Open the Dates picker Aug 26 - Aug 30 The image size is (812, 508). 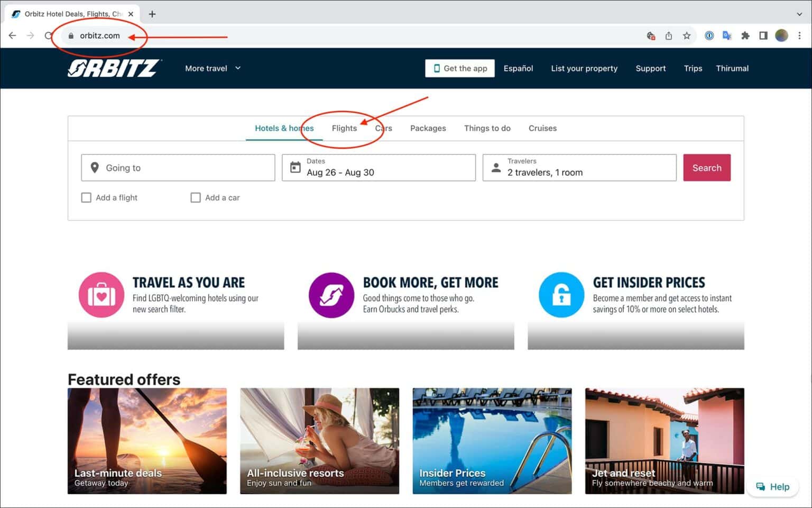[x=379, y=168]
